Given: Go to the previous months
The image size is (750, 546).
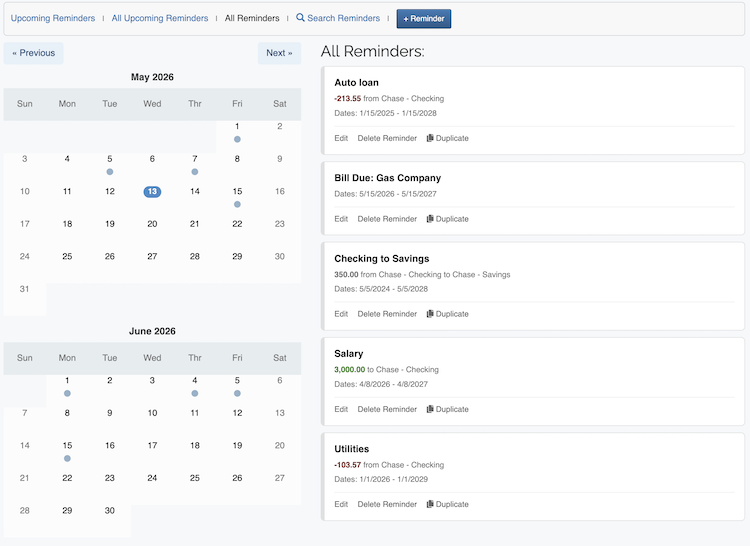Looking at the screenshot, I should coord(33,53).
